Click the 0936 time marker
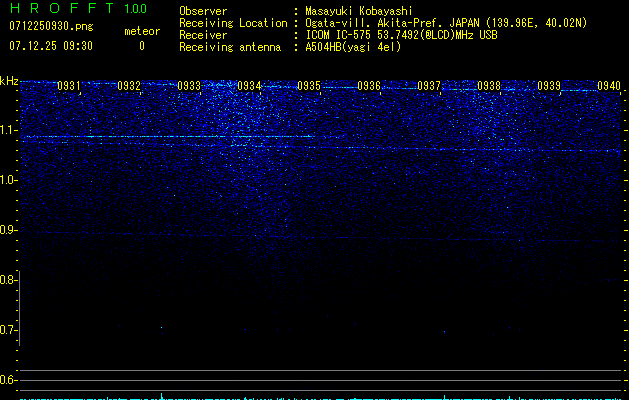This screenshot has width=629, height=400. pos(369,86)
